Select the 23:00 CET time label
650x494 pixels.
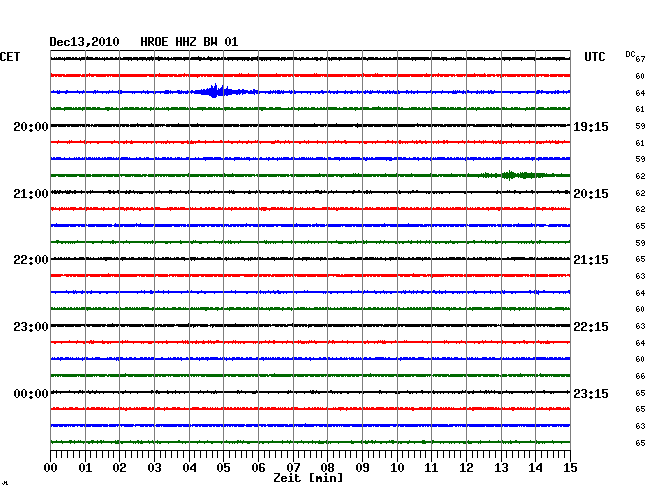31,327
